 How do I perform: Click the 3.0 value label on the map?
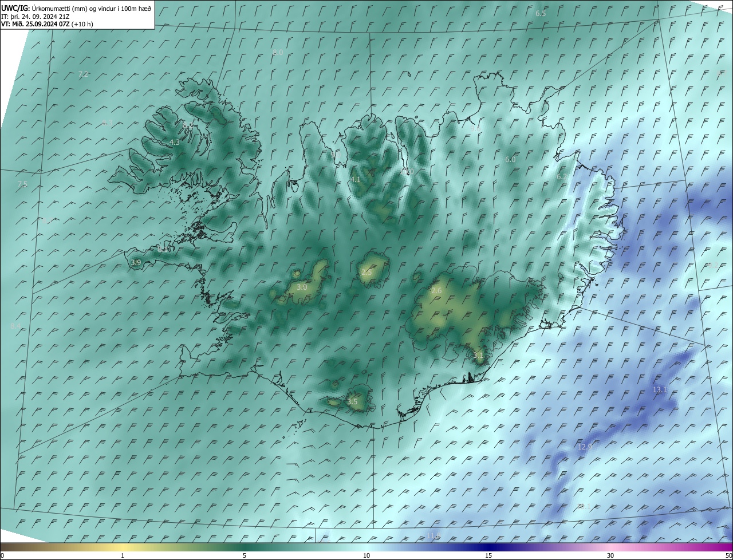(x=302, y=287)
